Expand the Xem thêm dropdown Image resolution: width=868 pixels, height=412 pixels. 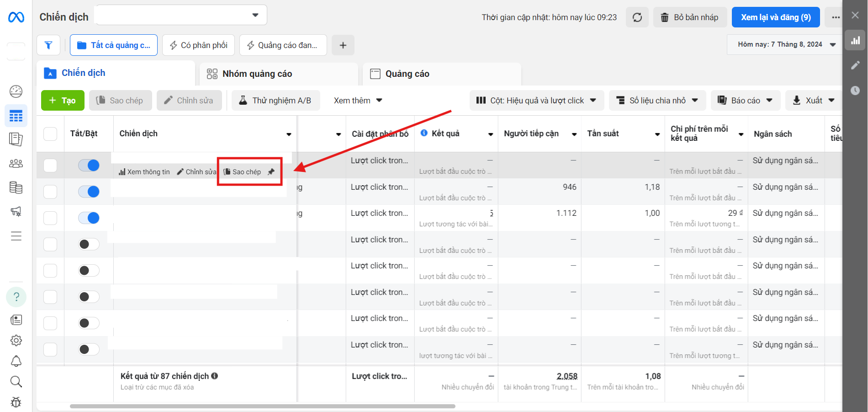click(358, 101)
